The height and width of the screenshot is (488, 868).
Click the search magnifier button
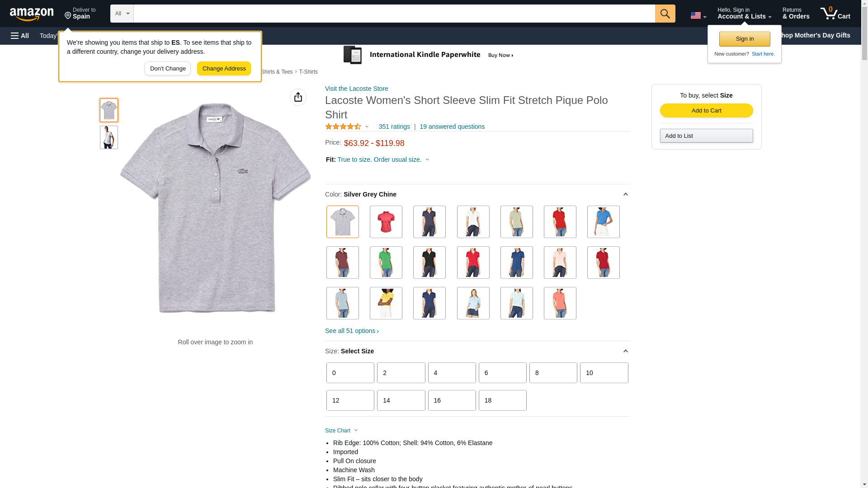(665, 14)
